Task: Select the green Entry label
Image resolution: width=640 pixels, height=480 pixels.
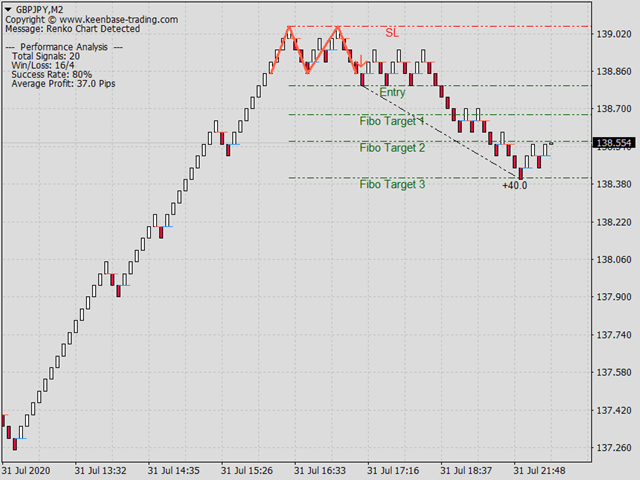Action: pos(392,92)
